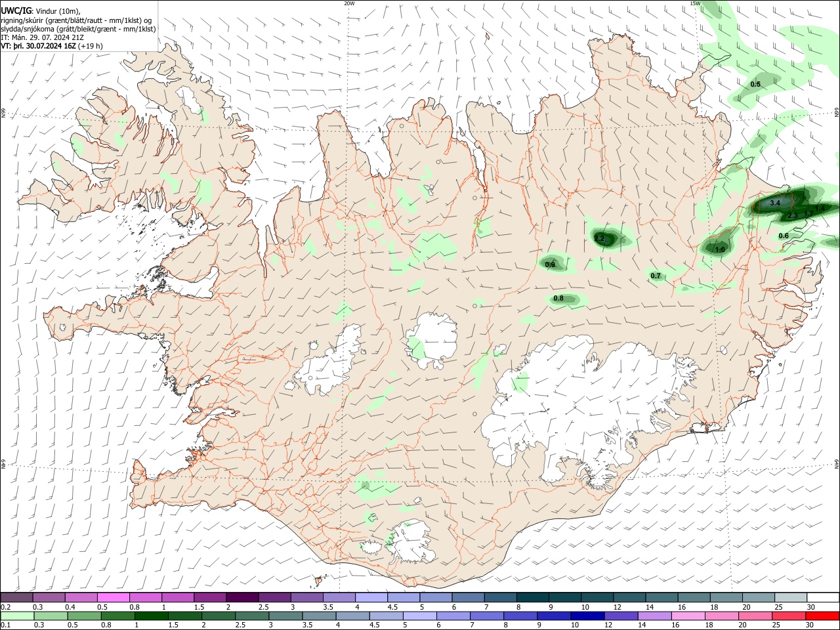Click the 'rigning/skúrir' description line
Screen dimensions: 840x630
click(76, 20)
